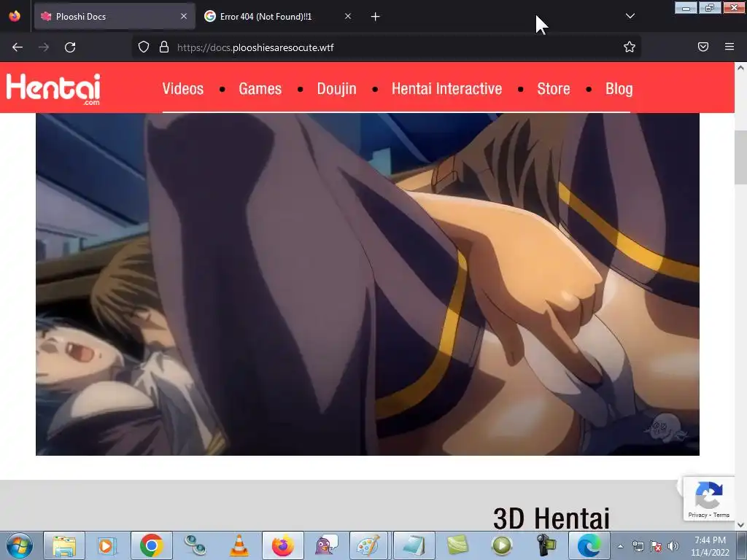Open the green play-button app in the taskbar
The image size is (747, 560).
point(502,545)
